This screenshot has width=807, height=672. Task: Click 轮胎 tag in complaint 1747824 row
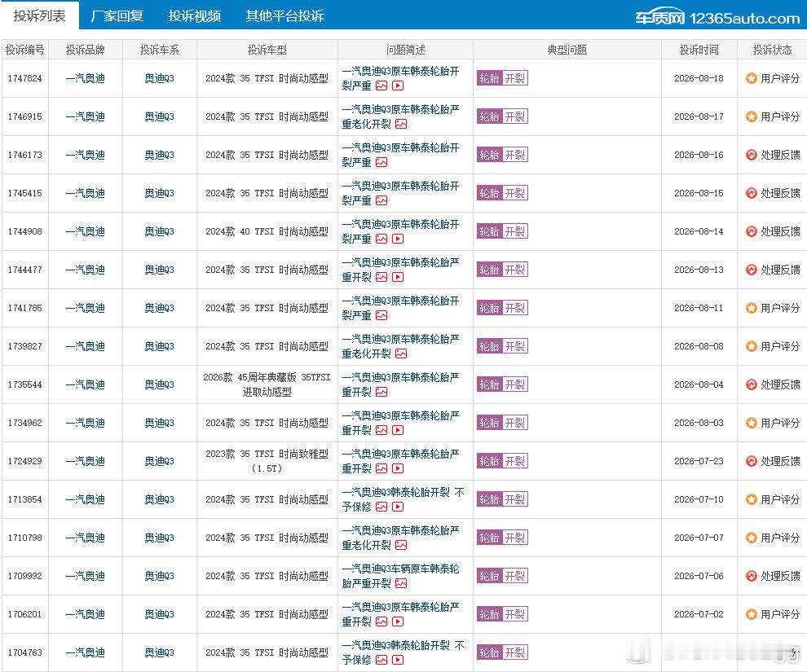click(x=489, y=78)
